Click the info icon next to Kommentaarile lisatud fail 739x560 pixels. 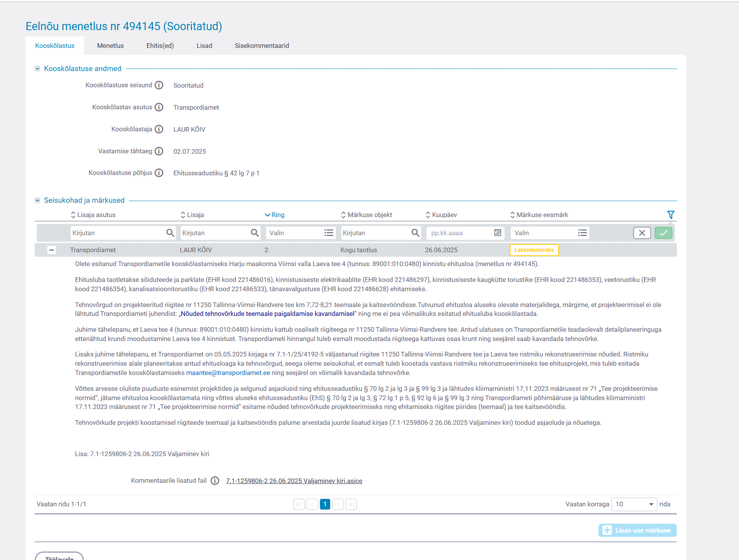(x=215, y=480)
